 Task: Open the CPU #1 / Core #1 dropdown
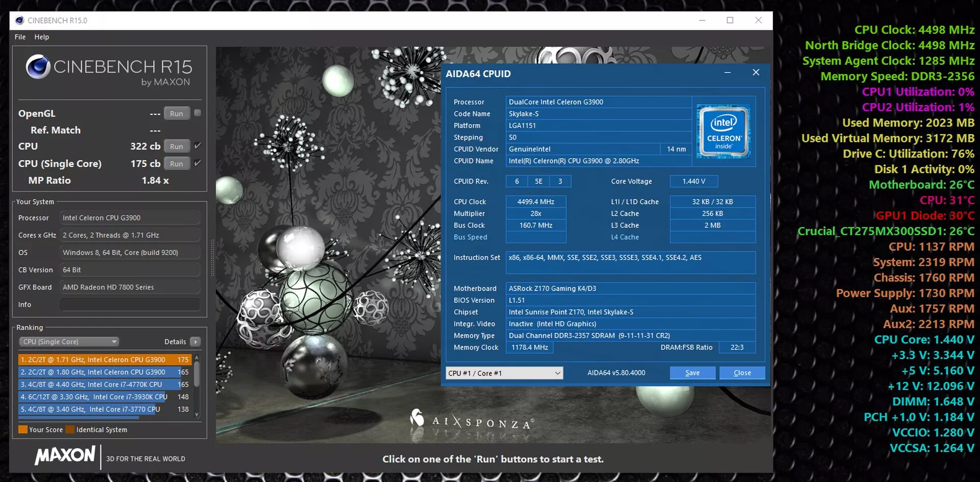[504, 373]
